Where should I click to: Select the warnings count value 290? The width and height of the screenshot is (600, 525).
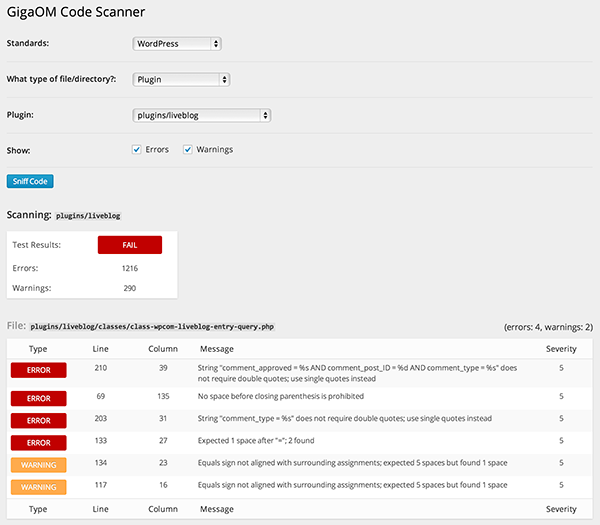(x=130, y=288)
